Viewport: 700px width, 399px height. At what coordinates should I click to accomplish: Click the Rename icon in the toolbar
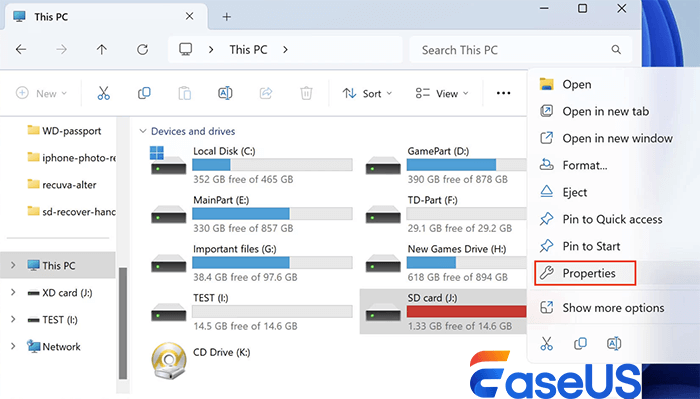[x=225, y=93]
